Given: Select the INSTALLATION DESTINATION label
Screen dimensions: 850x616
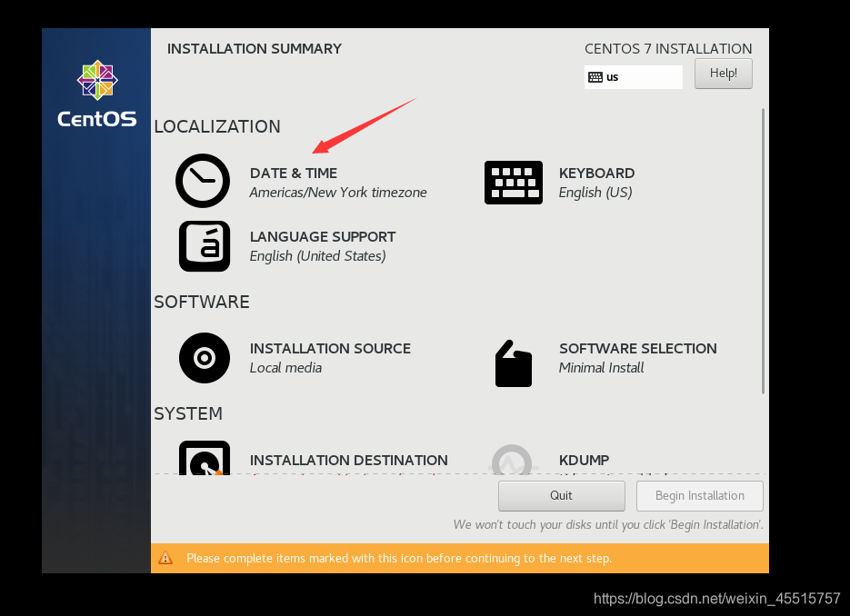Looking at the screenshot, I should tap(348, 460).
